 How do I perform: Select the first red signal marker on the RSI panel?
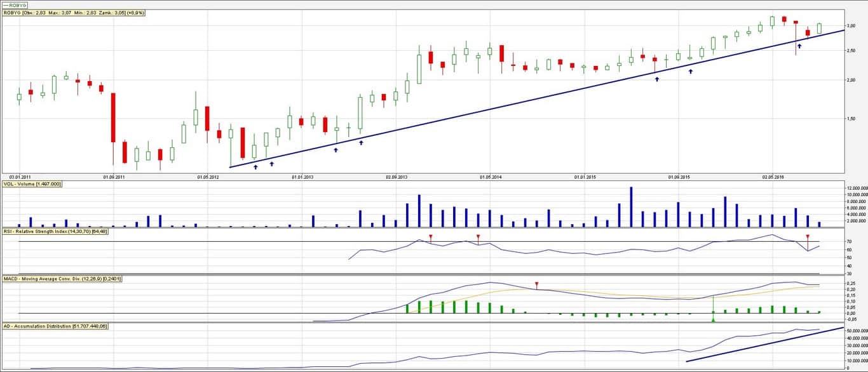[431, 237]
